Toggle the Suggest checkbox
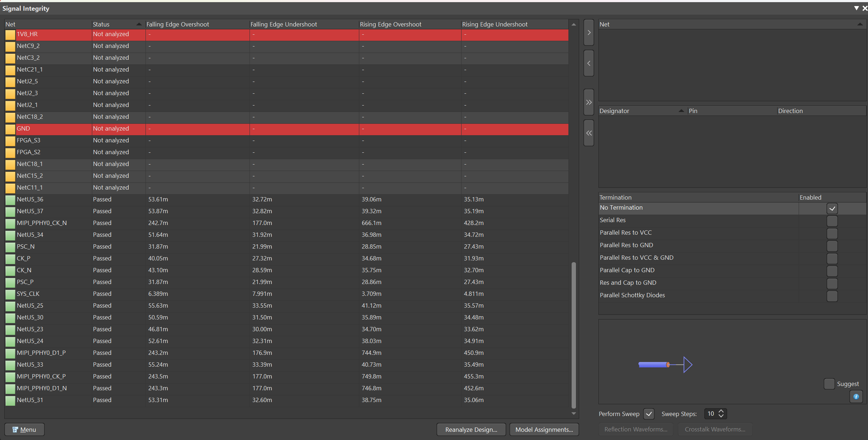Screen dimensions: 868x440 tap(830, 383)
